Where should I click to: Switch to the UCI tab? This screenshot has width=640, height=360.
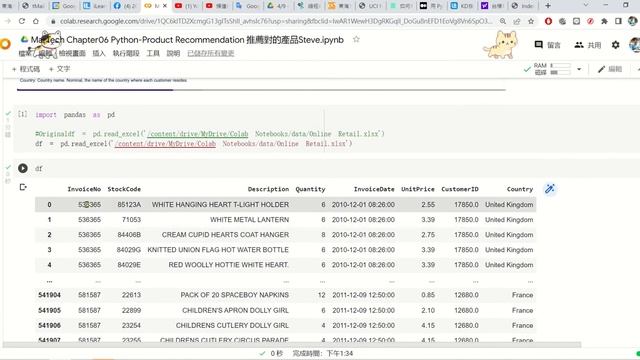(371, 6)
